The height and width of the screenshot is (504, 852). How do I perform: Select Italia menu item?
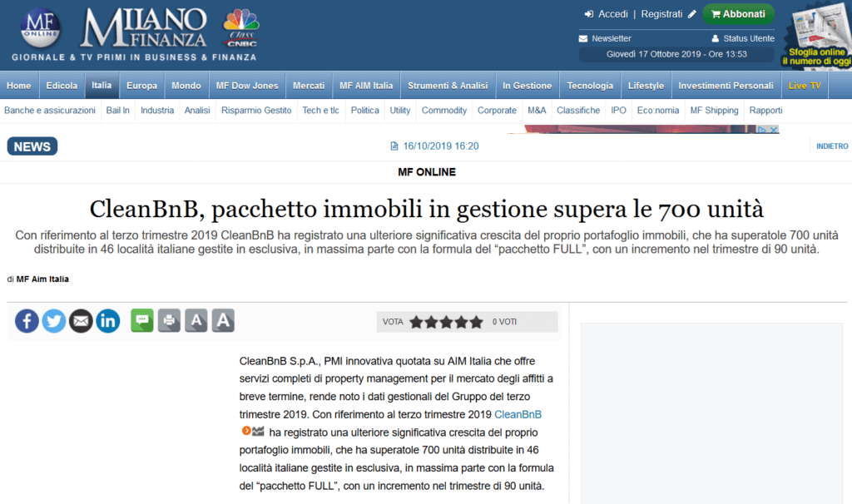coord(102,86)
